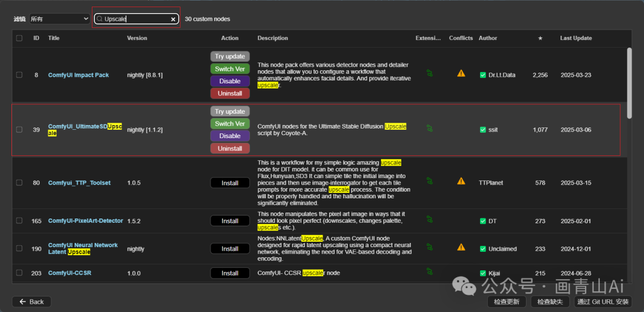Image resolution: width=644 pixels, height=312 pixels.
Task: Toggle the select-all header checkbox
Action: pos(19,38)
